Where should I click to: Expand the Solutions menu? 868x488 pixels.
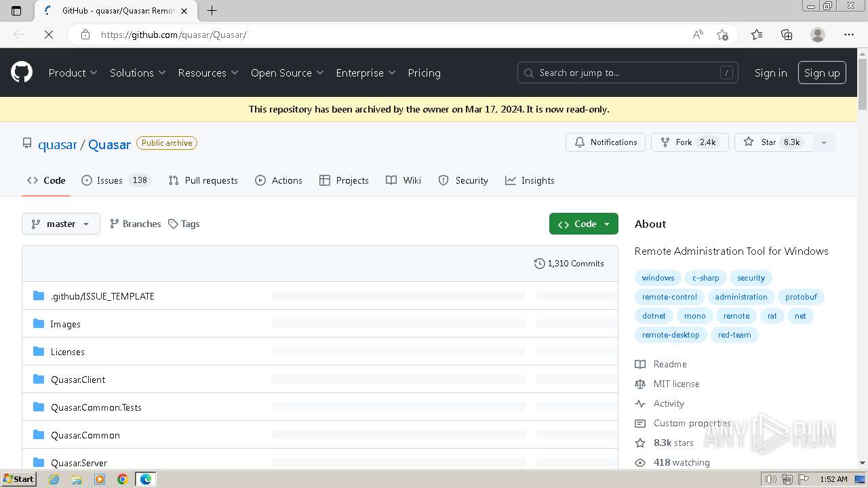pos(138,73)
